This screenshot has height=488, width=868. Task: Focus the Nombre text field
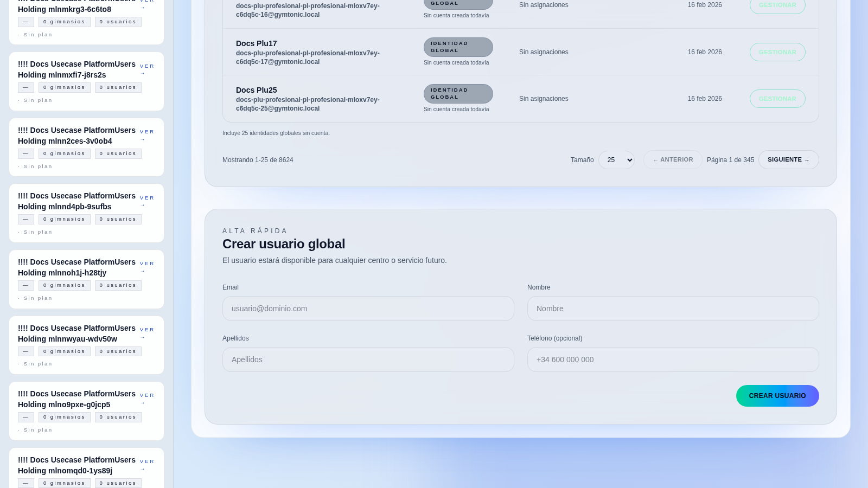(x=673, y=309)
